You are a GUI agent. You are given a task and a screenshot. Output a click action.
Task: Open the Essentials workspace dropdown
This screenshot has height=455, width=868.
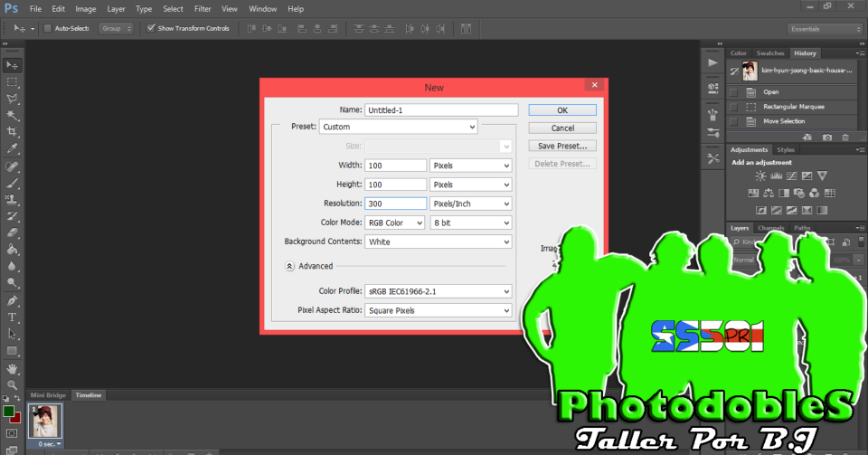tap(825, 29)
